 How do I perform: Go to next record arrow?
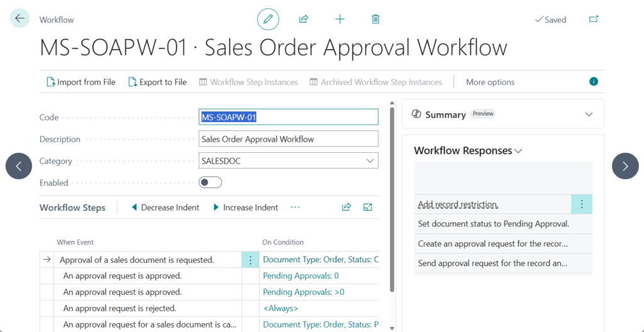[x=625, y=166]
